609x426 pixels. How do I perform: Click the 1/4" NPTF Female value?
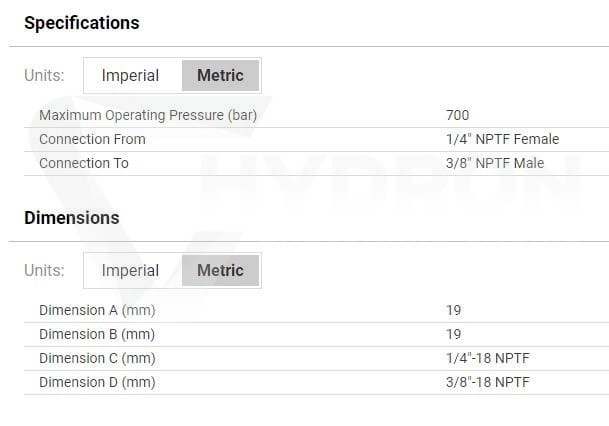pyautogui.click(x=503, y=139)
